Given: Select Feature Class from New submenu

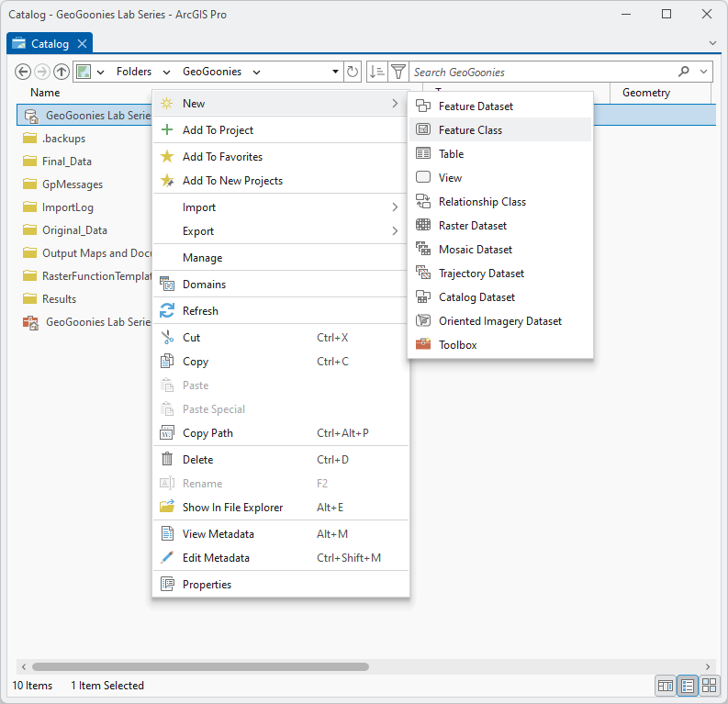Looking at the screenshot, I should click(x=470, y=130).
